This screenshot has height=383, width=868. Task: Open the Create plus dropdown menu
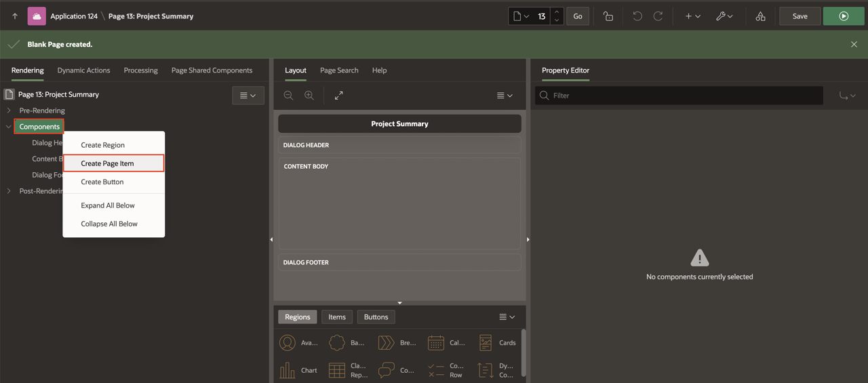[692, 16]
